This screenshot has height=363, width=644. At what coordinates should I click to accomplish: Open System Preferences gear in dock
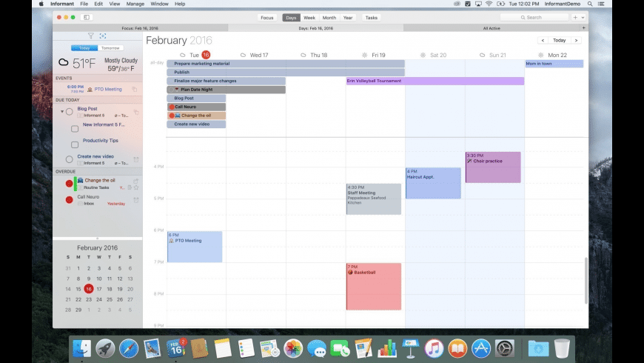(x=504, y=348)
